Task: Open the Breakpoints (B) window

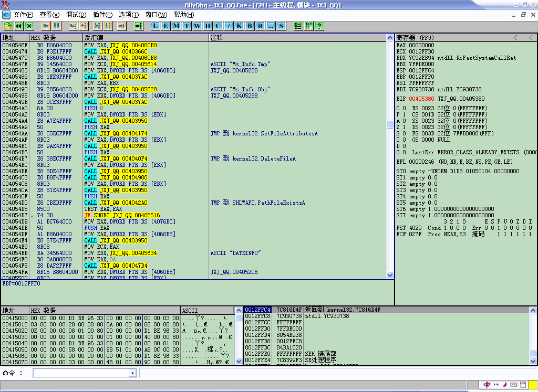Action: point(250,26)
